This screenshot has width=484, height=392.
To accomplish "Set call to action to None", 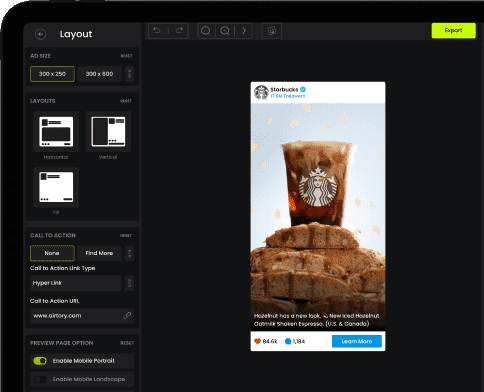I will tap(52, 253).
